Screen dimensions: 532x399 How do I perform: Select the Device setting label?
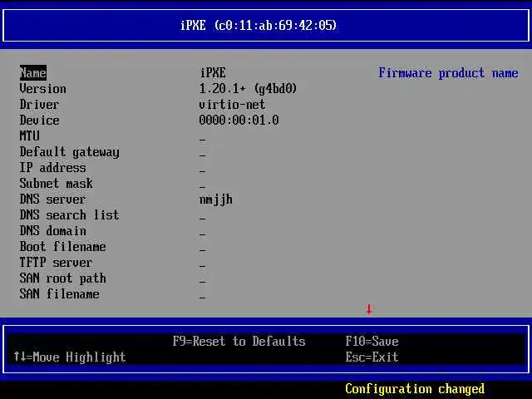[39, 120]
